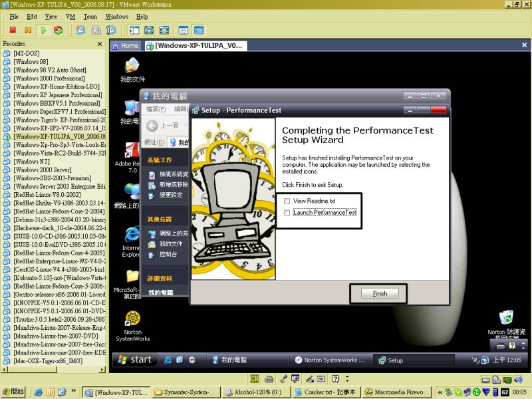Switch to the Home tab
The height and width of the screenshot is (399, 532).
pyautogui.click(x=126, y=46)
